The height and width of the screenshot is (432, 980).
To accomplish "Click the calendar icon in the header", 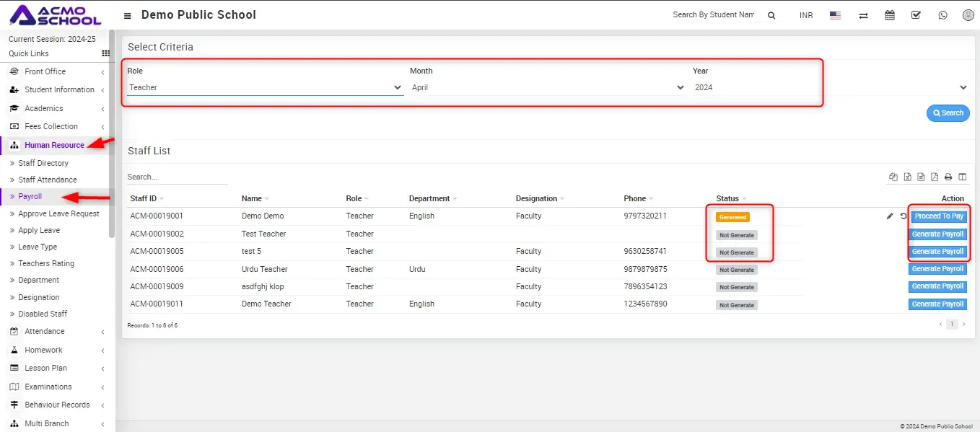I will [x=890, y=15].
